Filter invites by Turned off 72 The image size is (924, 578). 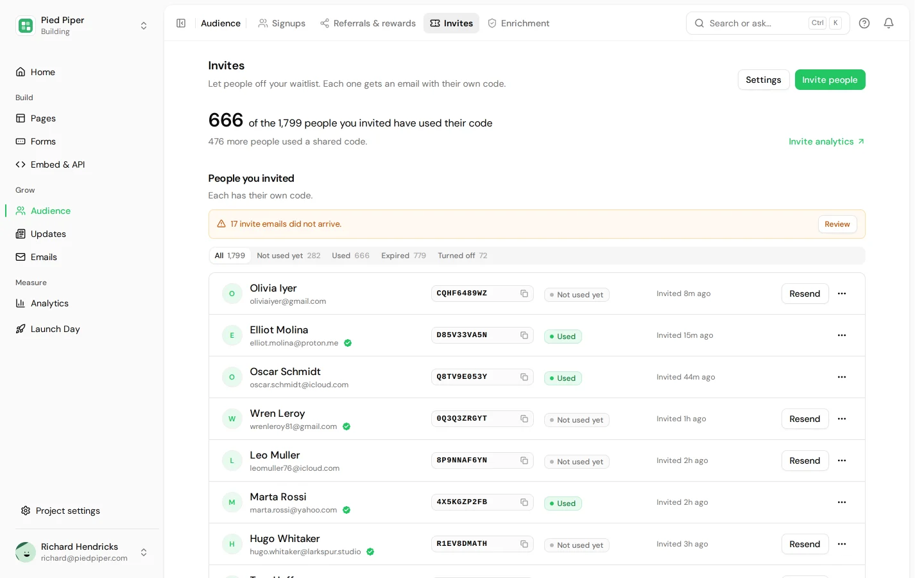(x=463, y=256)
